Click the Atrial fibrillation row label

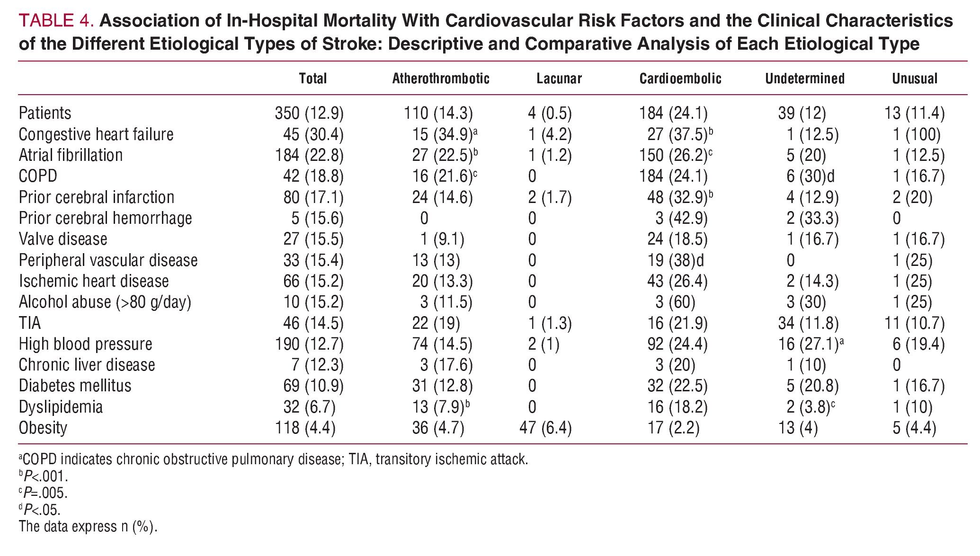(x=71, y=156)
